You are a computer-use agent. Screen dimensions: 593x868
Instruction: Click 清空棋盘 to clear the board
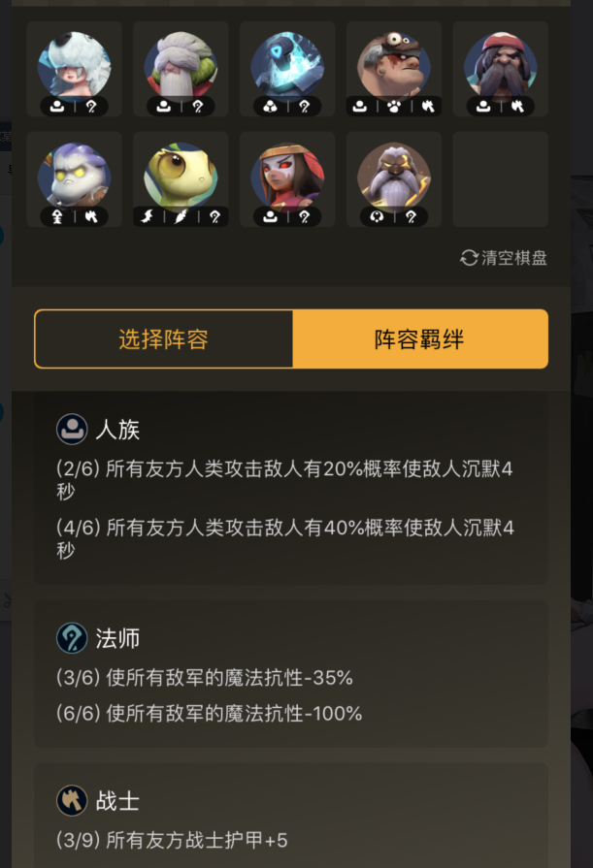tap(514, 258)
